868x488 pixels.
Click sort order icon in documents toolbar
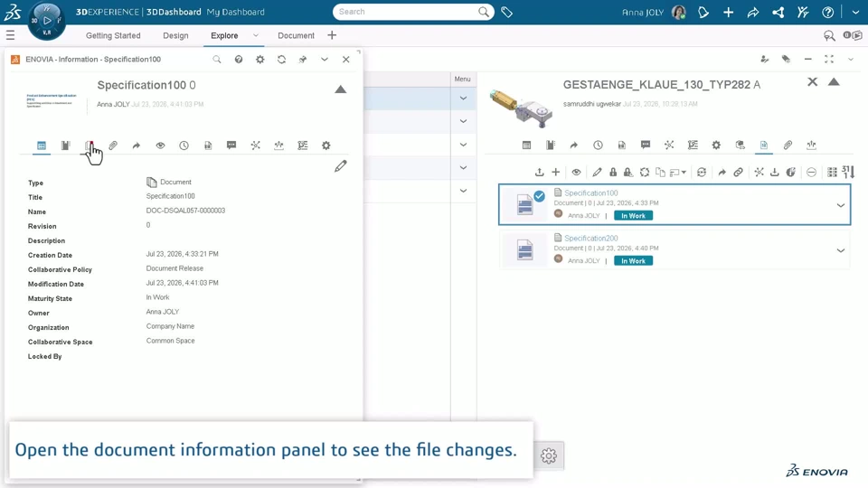pyautogui.click(x=849, y=172)
